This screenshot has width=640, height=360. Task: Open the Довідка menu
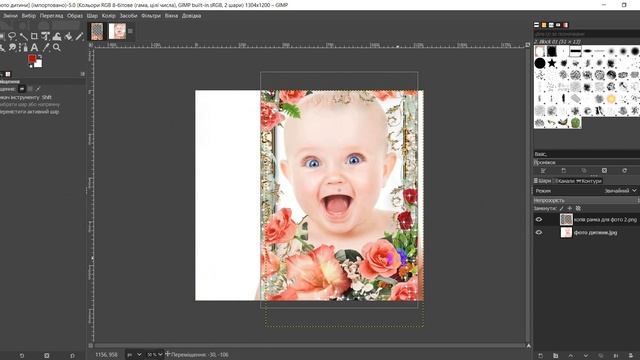coord(191,16)
